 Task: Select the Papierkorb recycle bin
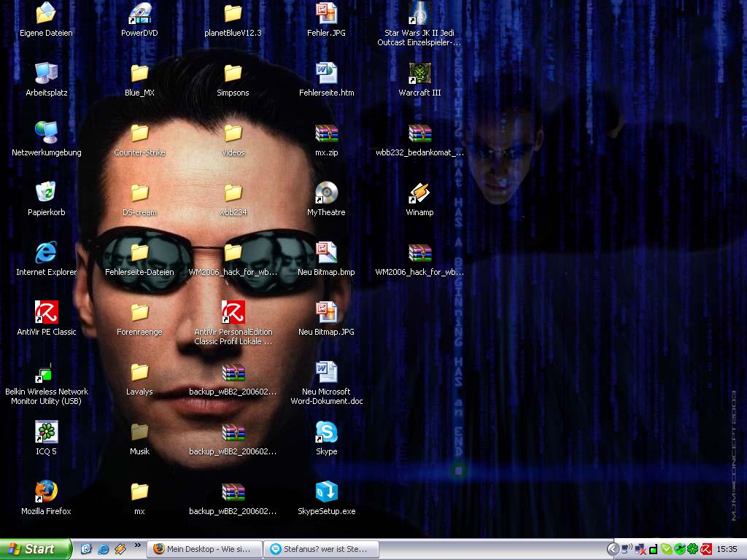click(46, 192)
